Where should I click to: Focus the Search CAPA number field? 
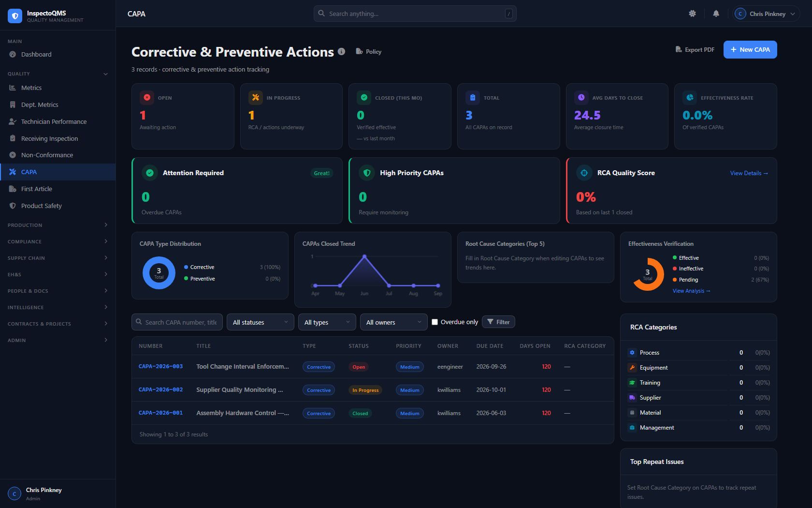click(177, 322)
